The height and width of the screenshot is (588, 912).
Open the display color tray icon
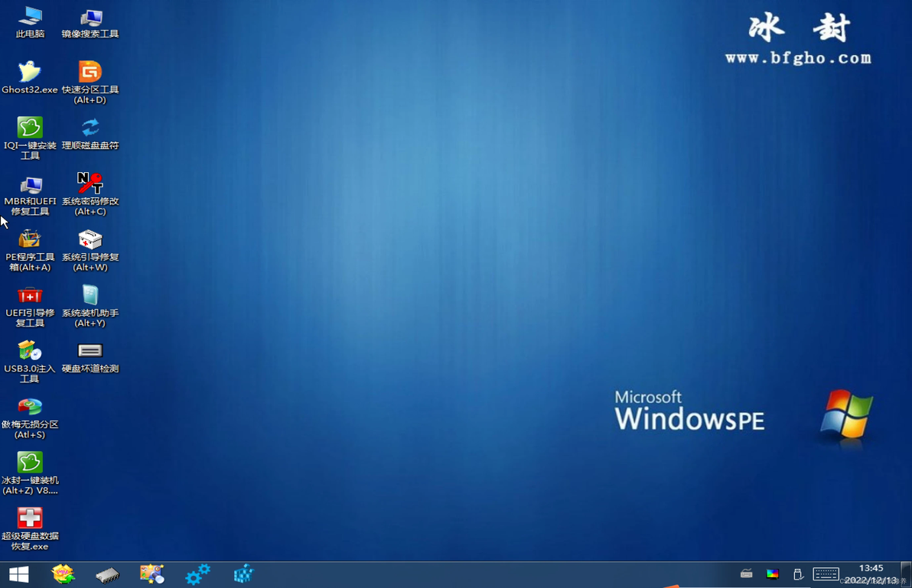(773, 575)
